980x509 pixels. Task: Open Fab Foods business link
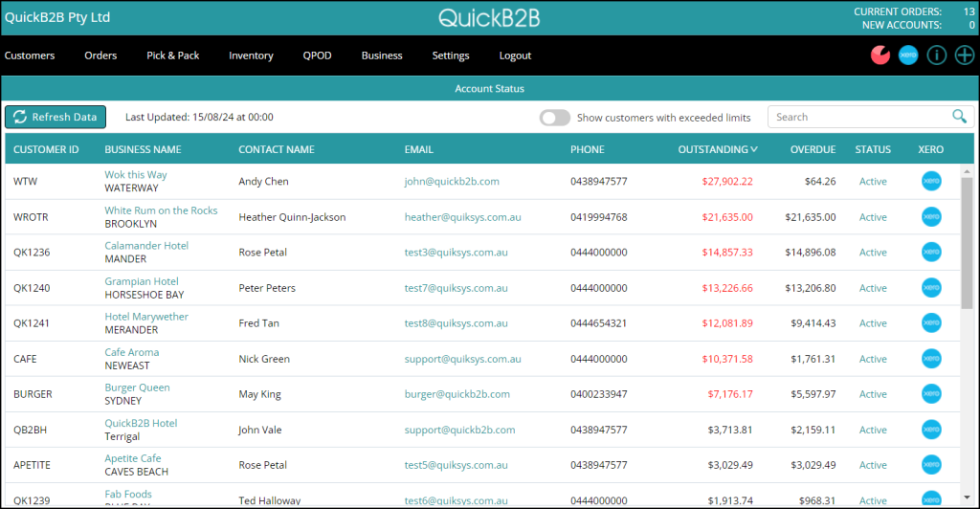(x=128, y=494)
